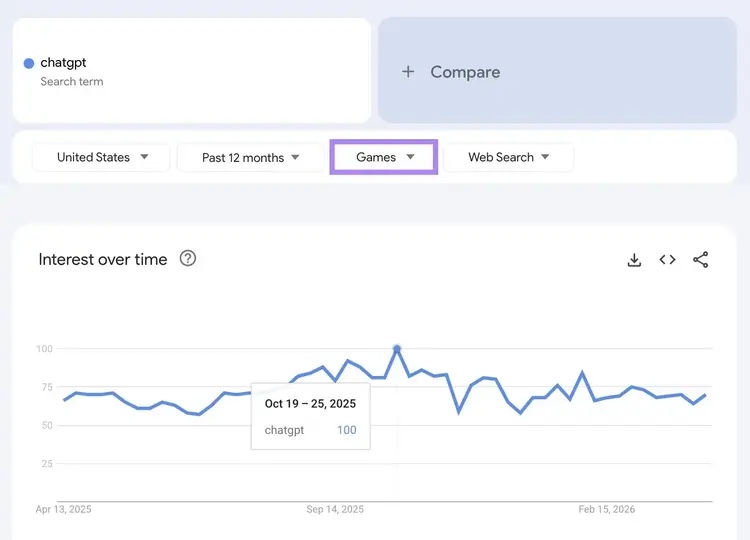Select the peak data point at 100
The image size is (750, 540).
tap(397, 349)
